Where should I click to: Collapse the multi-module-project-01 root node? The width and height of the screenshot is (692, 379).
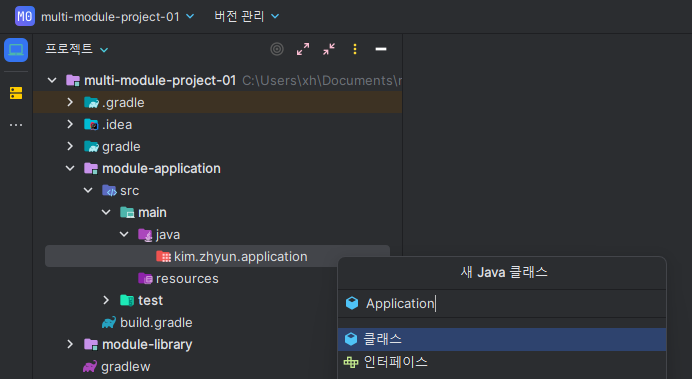tap(52, 80)
